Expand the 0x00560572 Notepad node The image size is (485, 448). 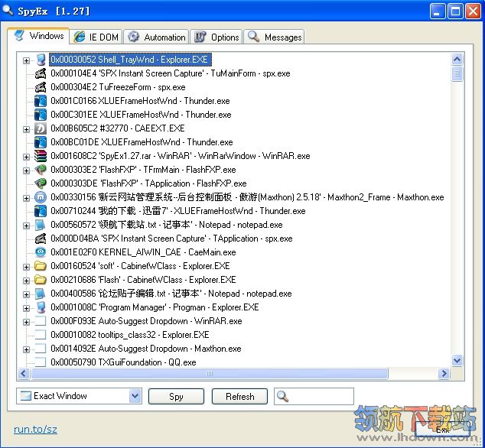click(x=26, y=226)
